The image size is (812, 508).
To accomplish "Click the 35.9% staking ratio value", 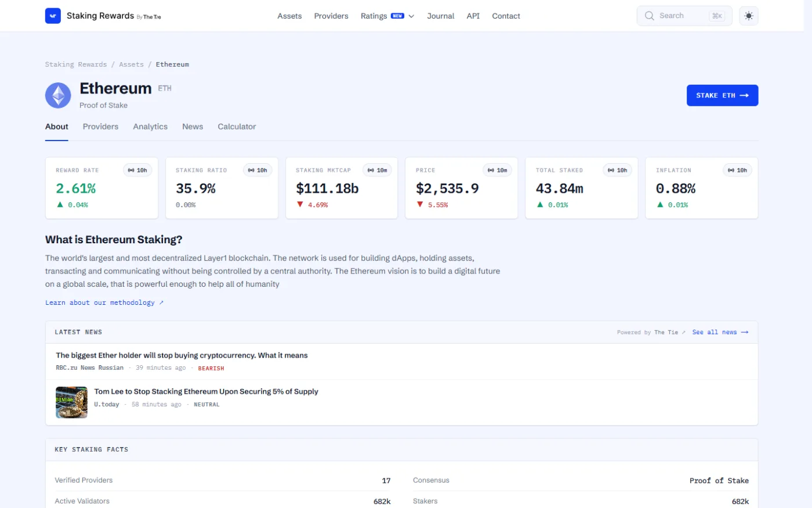I will click(x=195, y=189).
